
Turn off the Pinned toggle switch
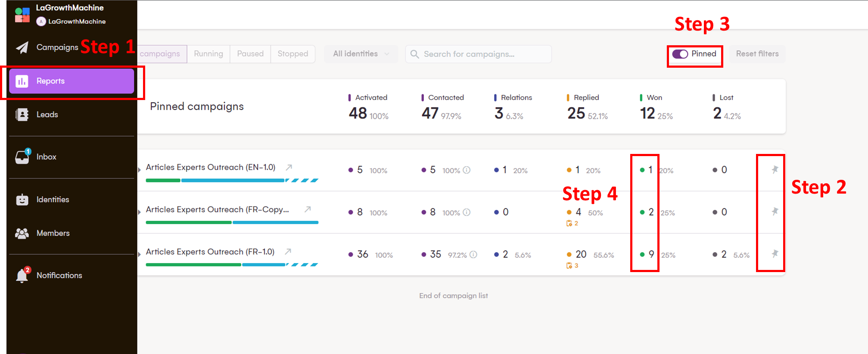pos(680,54)
